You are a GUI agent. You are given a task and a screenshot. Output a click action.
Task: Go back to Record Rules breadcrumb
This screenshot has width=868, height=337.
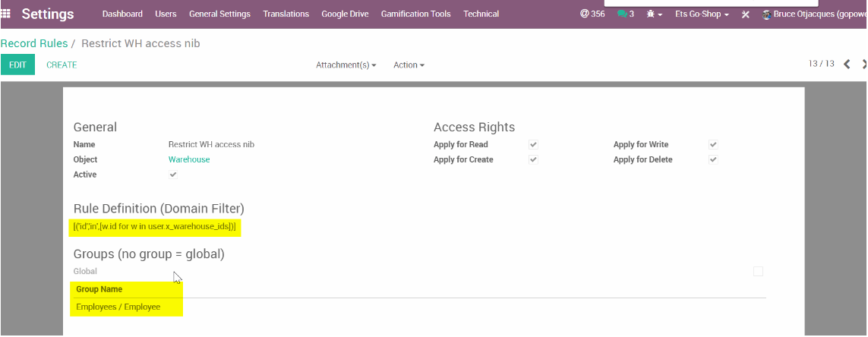[34, 43]
